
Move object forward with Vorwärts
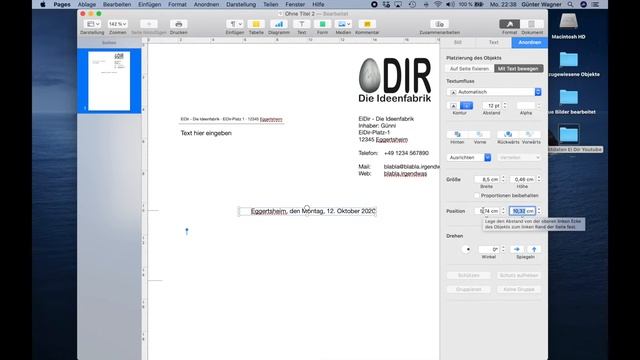pos(531,134)
